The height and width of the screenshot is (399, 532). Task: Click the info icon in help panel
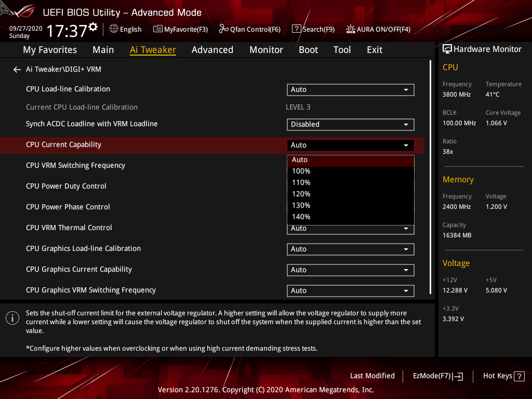click(x=12, y=318)
